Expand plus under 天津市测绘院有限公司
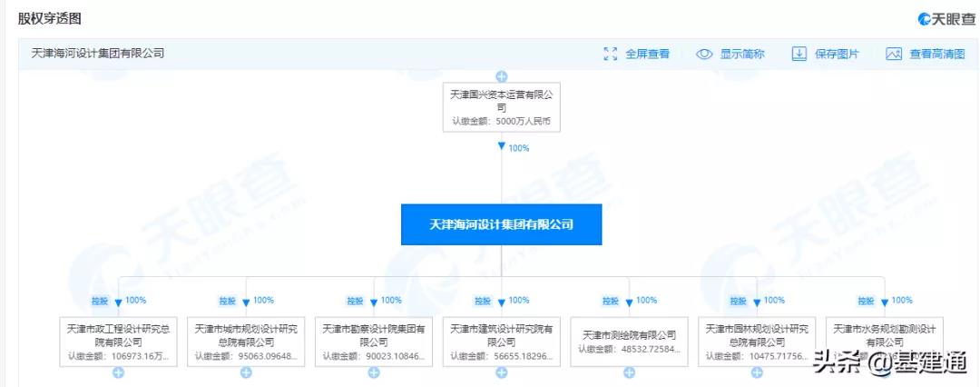 click(629, 372)
